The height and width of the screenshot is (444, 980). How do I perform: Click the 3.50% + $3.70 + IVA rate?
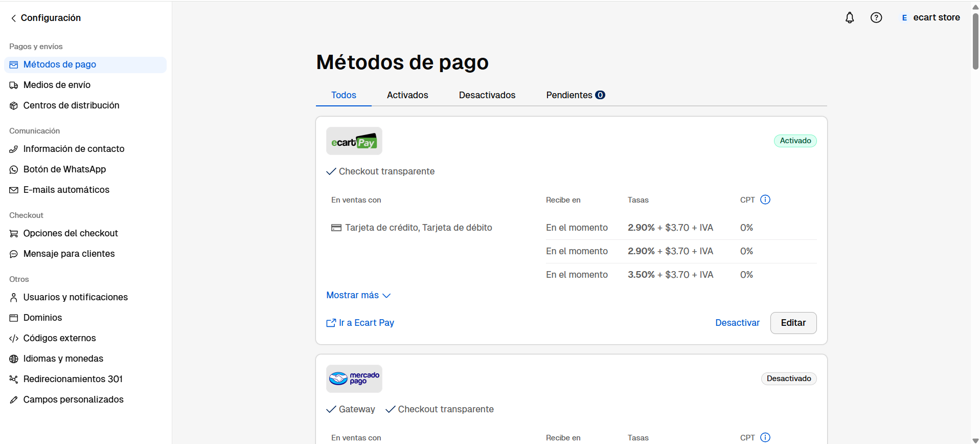point(671,275)
